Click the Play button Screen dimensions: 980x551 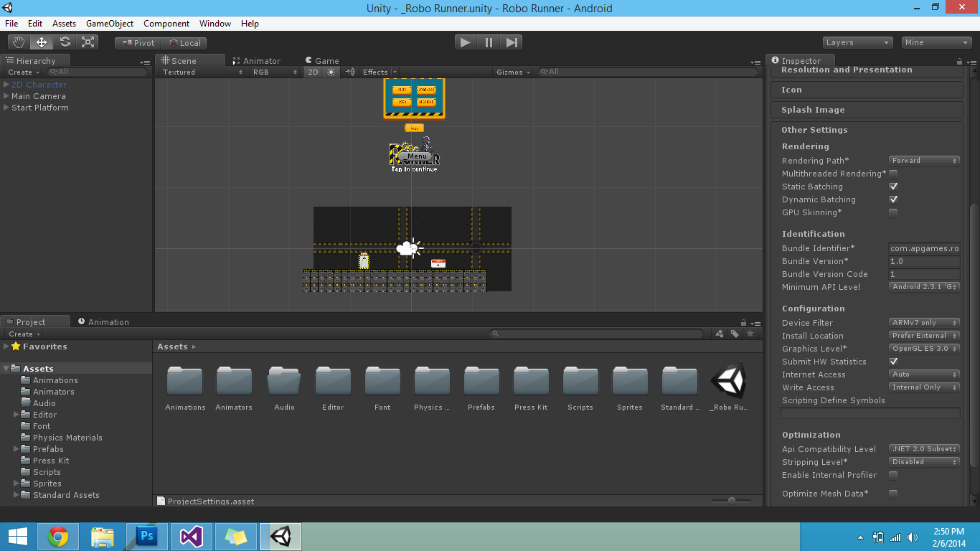466,42
